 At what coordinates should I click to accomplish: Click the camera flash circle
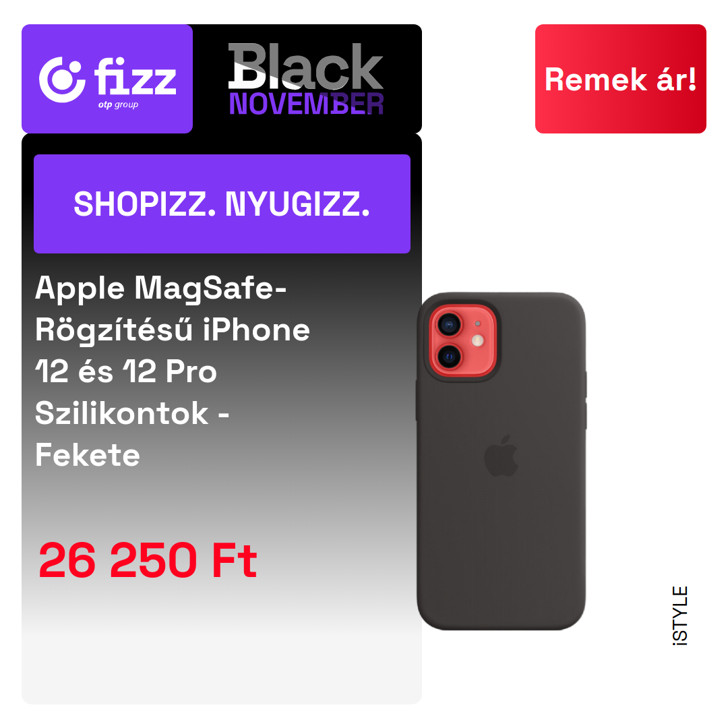point(477,341)
